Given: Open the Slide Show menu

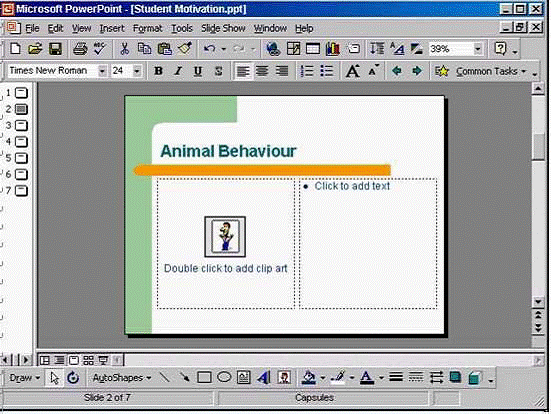Looking at the screenshot, I should 223,28.
